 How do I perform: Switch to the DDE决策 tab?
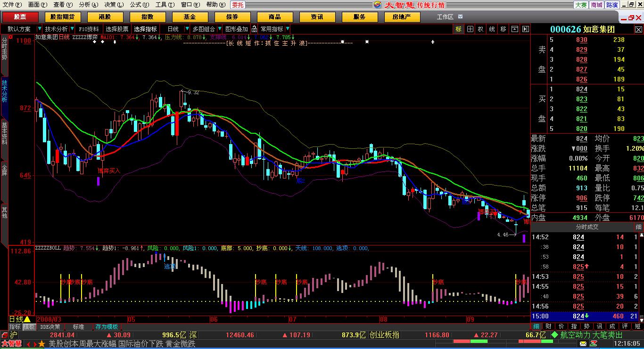click(x=50, y=326)
